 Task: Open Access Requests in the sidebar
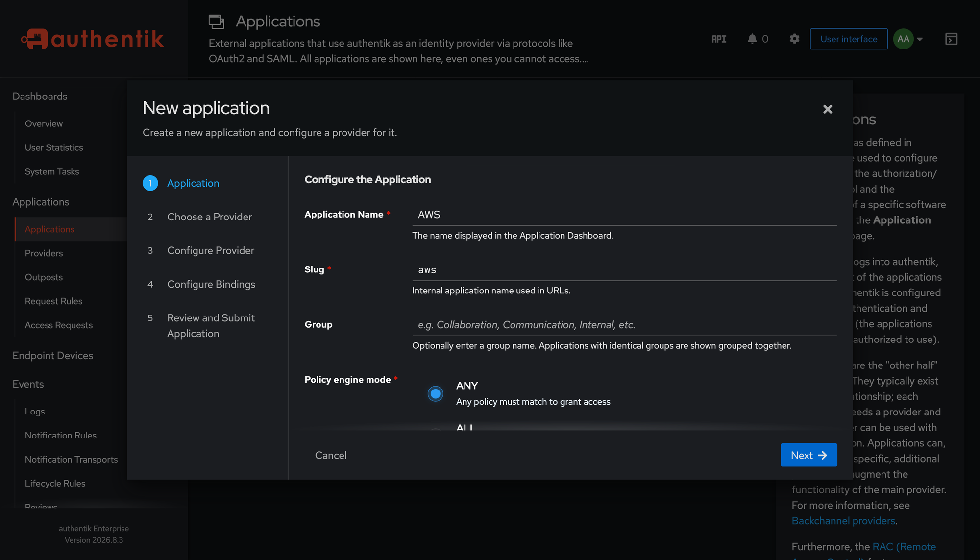tap(59, 325)
